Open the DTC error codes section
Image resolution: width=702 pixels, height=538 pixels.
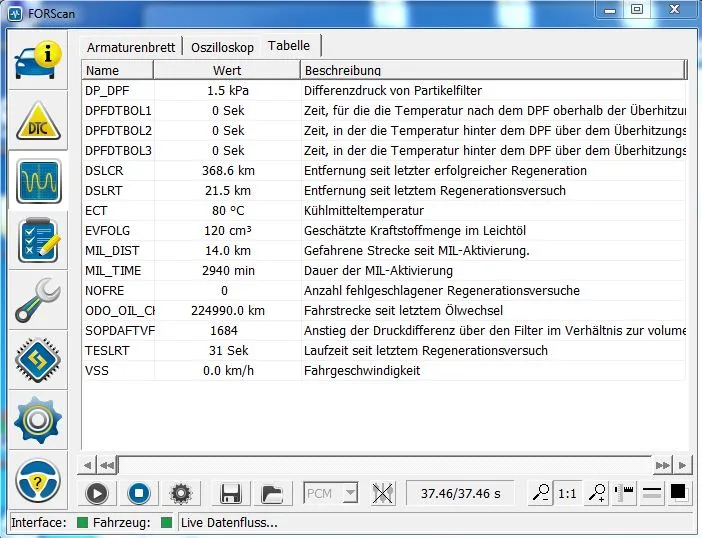point(39,122)
